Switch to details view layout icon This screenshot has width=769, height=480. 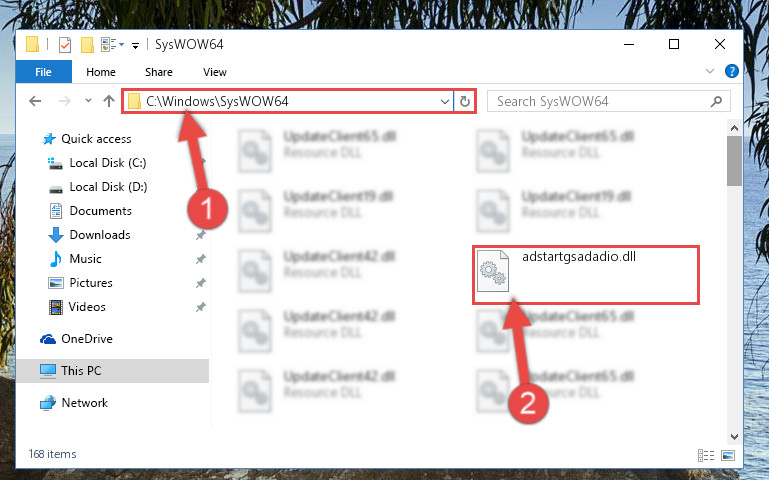706,455
